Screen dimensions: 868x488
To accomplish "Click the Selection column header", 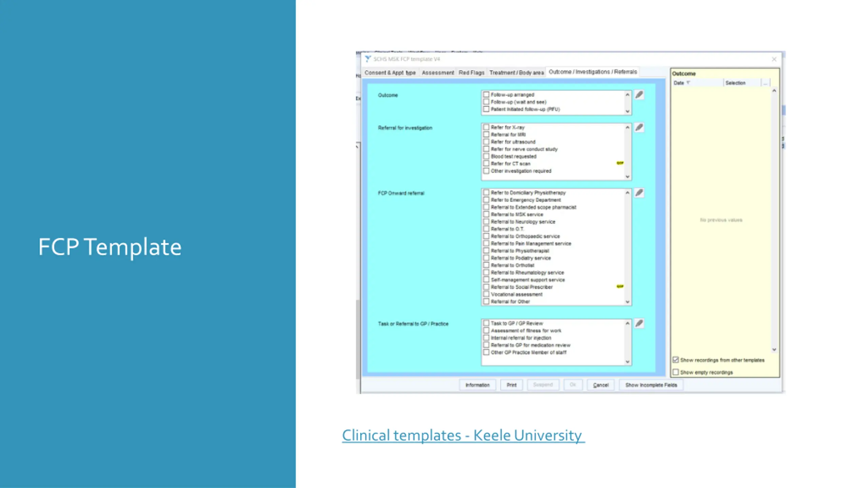I will pyautogui.click(x=742, y=83).
